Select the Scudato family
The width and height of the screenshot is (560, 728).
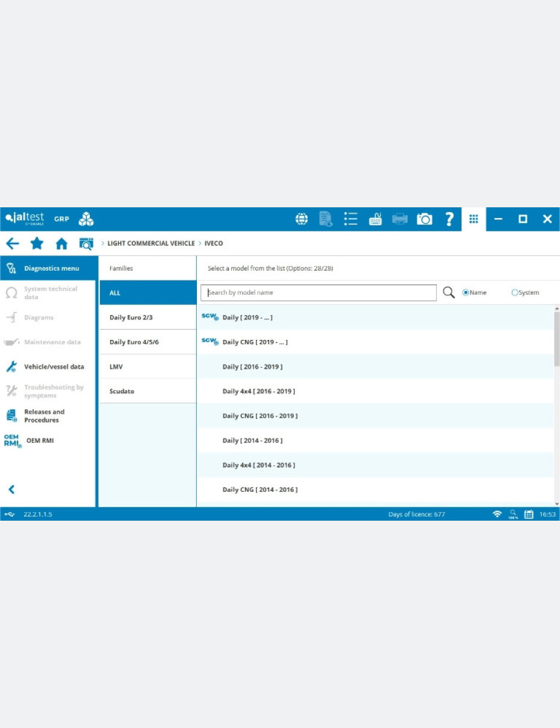(148, 391)
